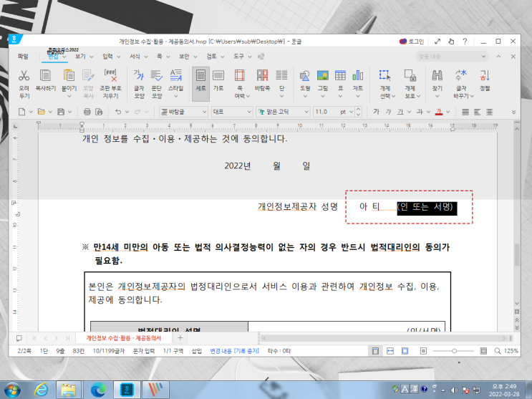
Task: Click the 복사하기 copy icon
Action: (x=45, y=76)
